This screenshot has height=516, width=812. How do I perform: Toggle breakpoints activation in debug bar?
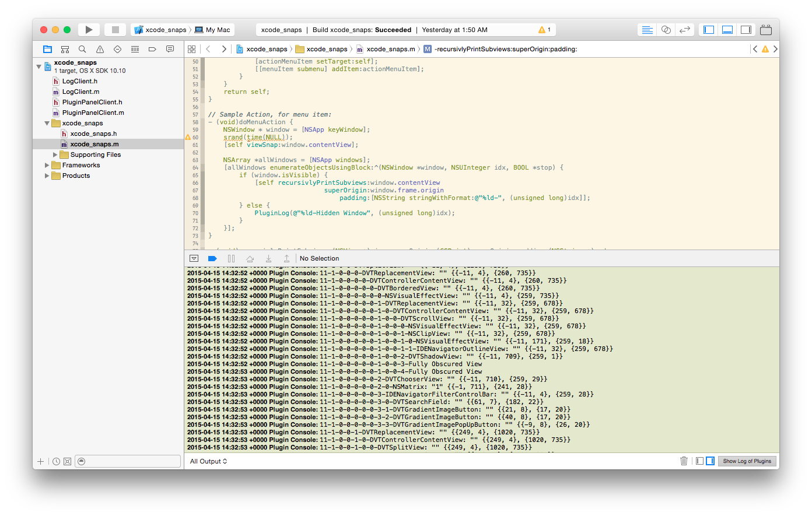click(x=212, y=258)
